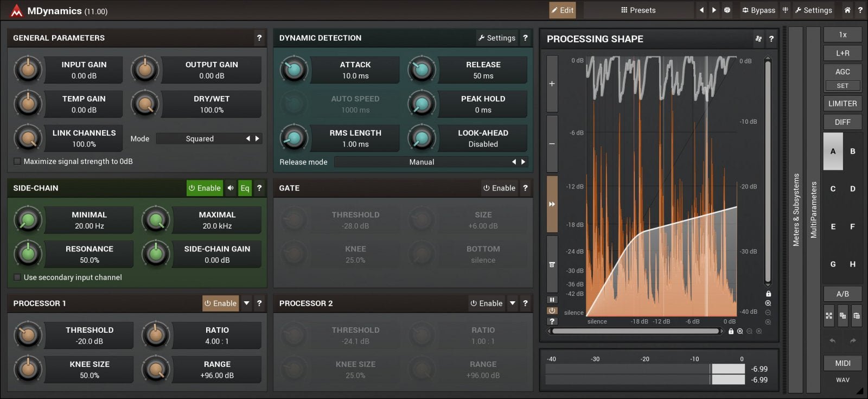Select preset slot C
This screenshot has width=868, height=399.
coord(833,189)
